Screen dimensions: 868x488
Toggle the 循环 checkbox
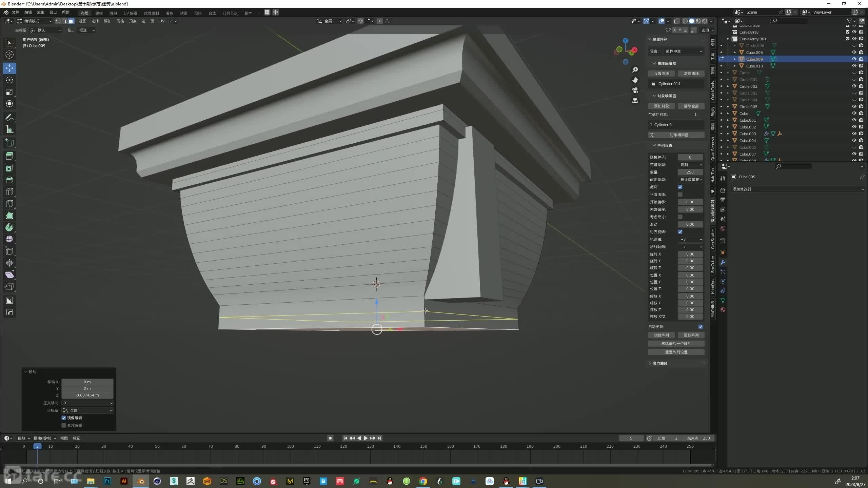point(680,187)
